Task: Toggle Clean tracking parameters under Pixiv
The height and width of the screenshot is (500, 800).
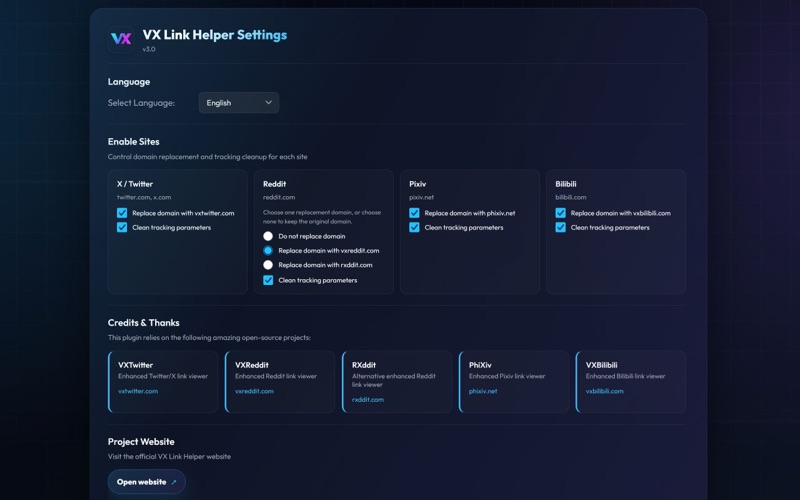Action: pos(414,227)
